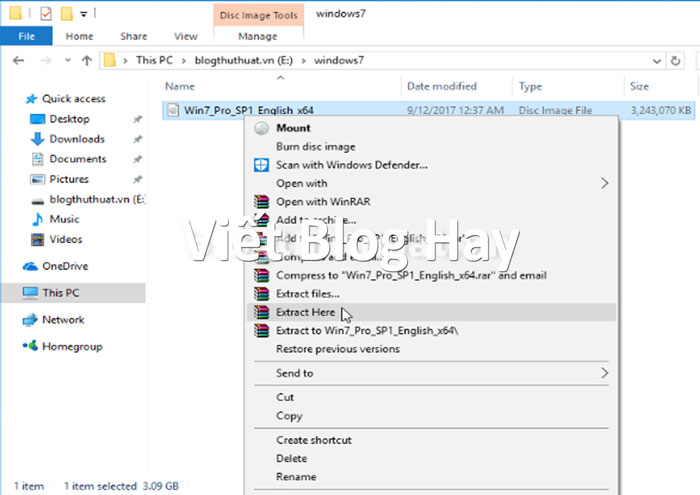The width and height of the screenshot is (700, 495).
Task: Expand the Send to submenu arrow
Action: click(x=604, y=373)
